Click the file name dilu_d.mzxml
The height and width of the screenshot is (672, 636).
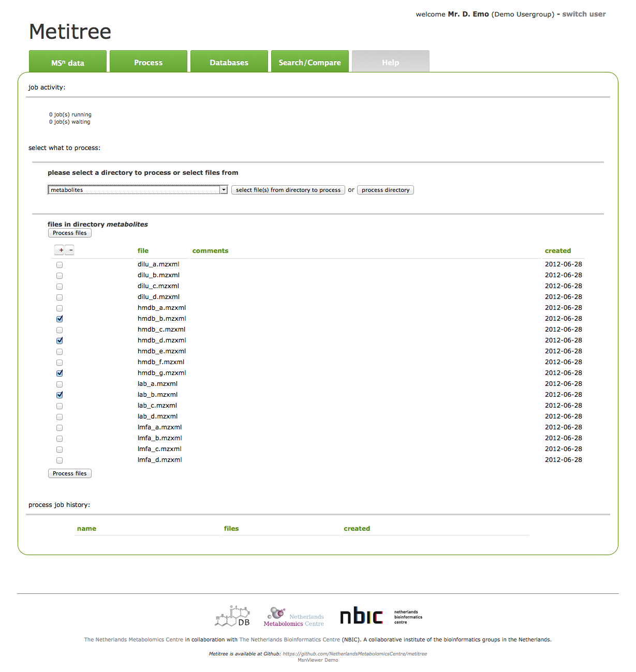point(158,297)
